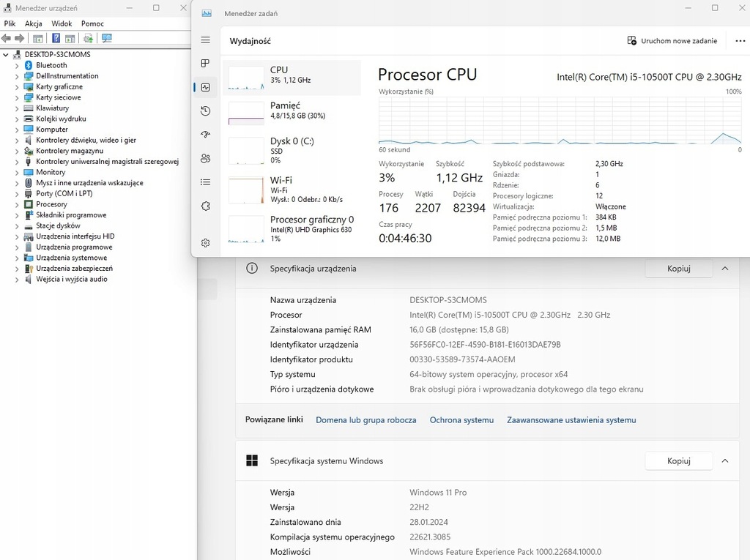Expand the Bluetooth device category
The height and width of the screenshot is (560, 750).
tap(17, 65)
